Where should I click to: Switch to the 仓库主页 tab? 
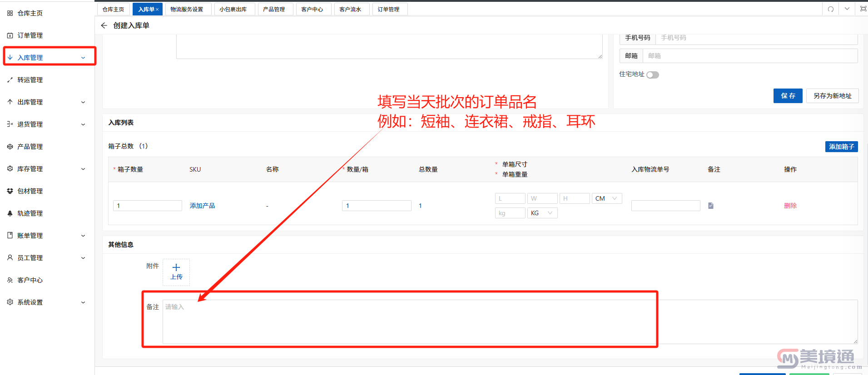(x=114, y=9)
